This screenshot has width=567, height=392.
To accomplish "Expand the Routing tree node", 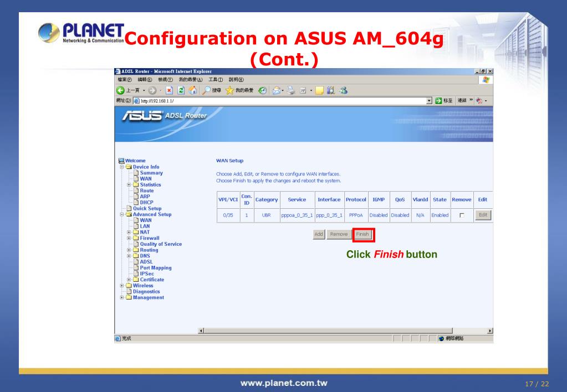I will click(129, 250).
